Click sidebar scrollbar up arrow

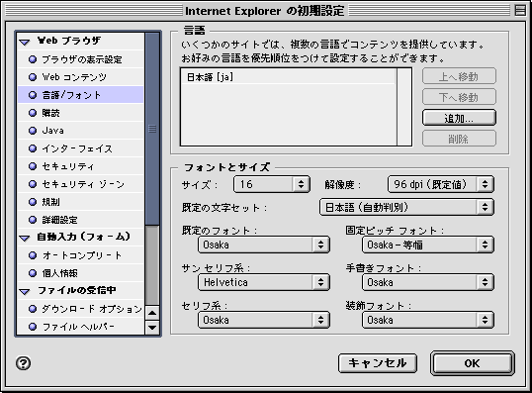point(152,313)
